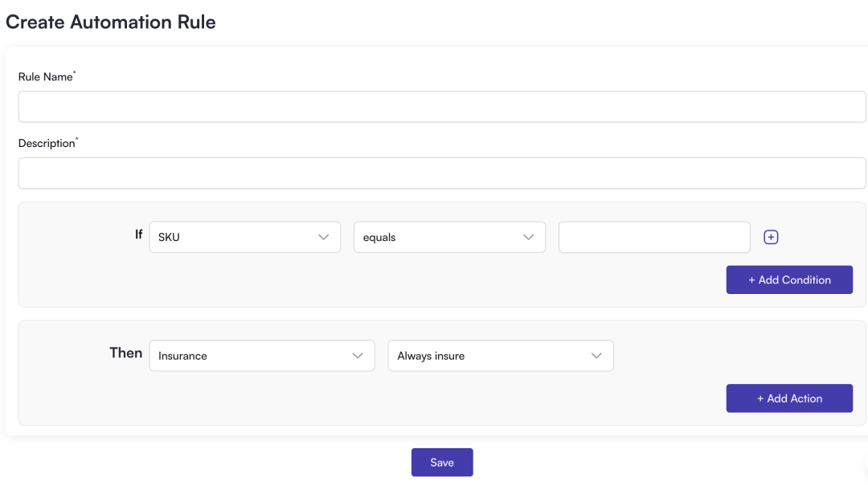Click the chevron arrow in Always insure dropdown
Viewport: 868px width, 490px height.
pyautogui.click(x=596, y=356)
